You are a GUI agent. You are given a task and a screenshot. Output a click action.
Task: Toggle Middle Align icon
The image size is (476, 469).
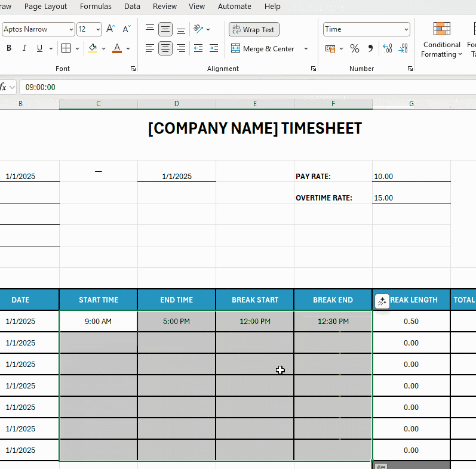[x=165, y=29]
